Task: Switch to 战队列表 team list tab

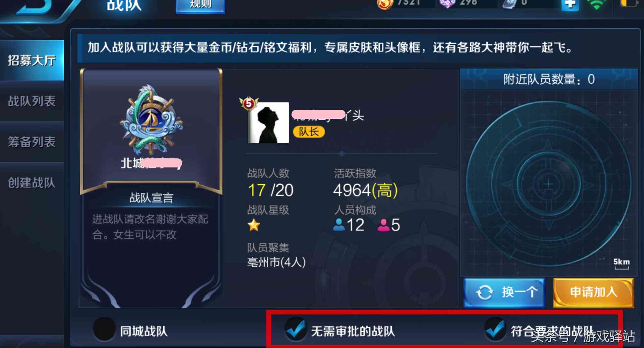Action: pos(32,101)
